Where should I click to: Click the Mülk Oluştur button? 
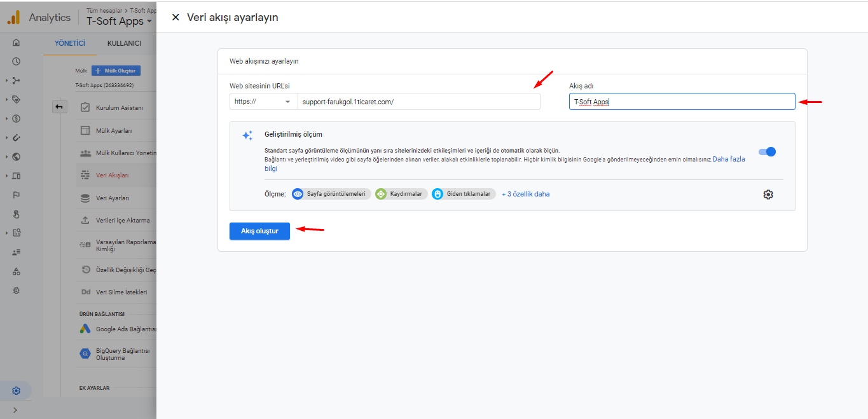pyautogui.click(x=116, y=71)
